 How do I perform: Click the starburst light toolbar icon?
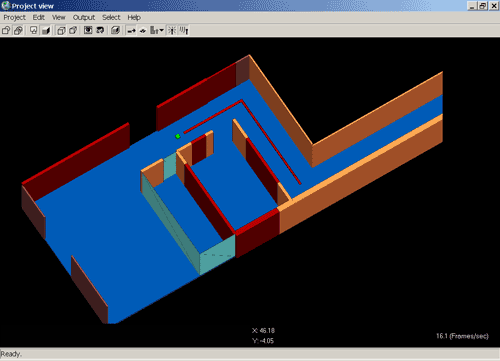[x=172, y=31]
